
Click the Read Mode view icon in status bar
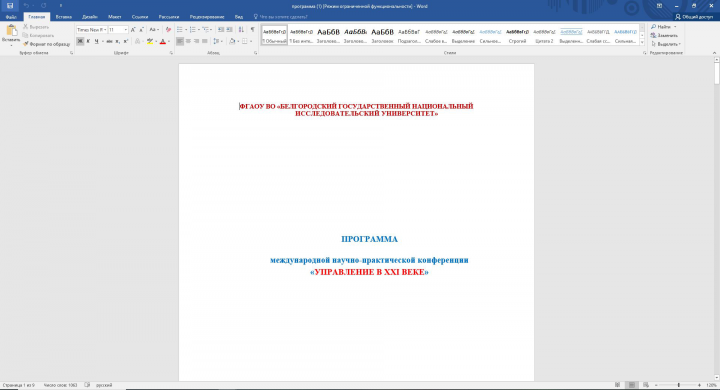618,385
